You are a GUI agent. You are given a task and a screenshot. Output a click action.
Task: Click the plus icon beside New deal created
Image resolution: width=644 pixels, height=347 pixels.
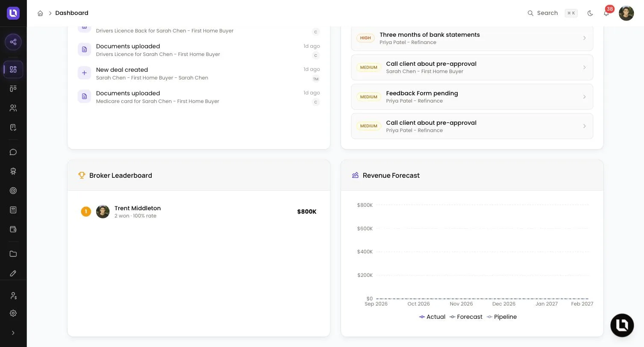pos(84,73)
